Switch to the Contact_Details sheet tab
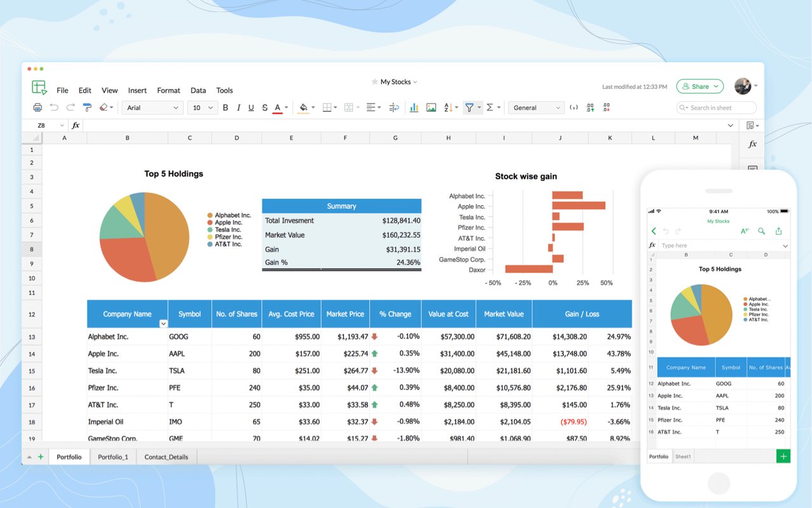 (166, 457)
